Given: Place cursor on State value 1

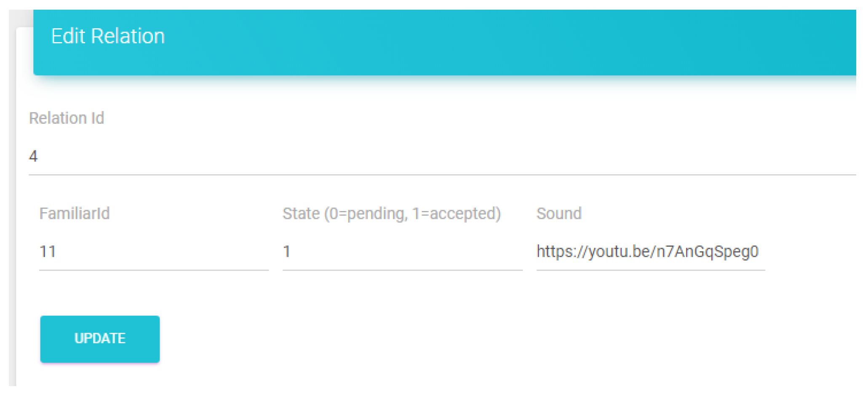Looking at the screenshot, I should pos(287,252).
